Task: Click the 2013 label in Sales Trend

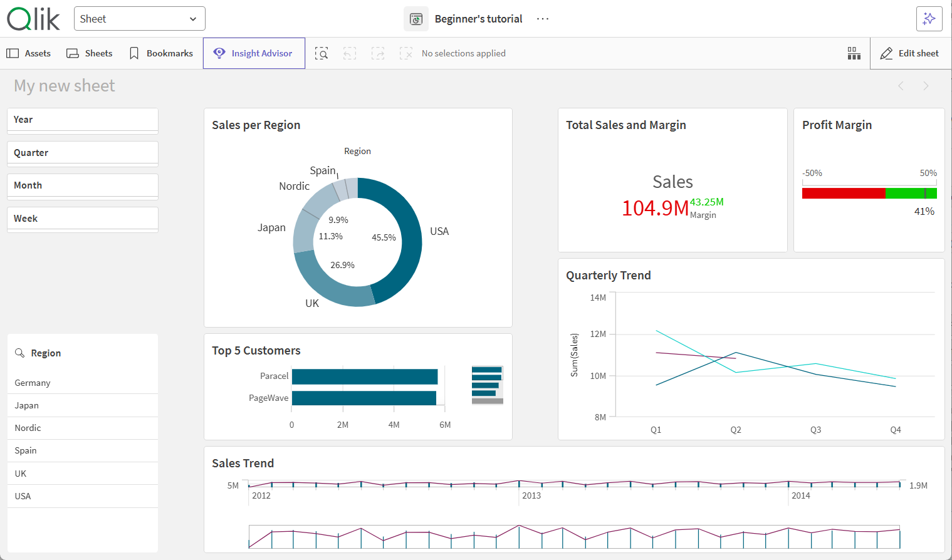Action: click(531, 495)
